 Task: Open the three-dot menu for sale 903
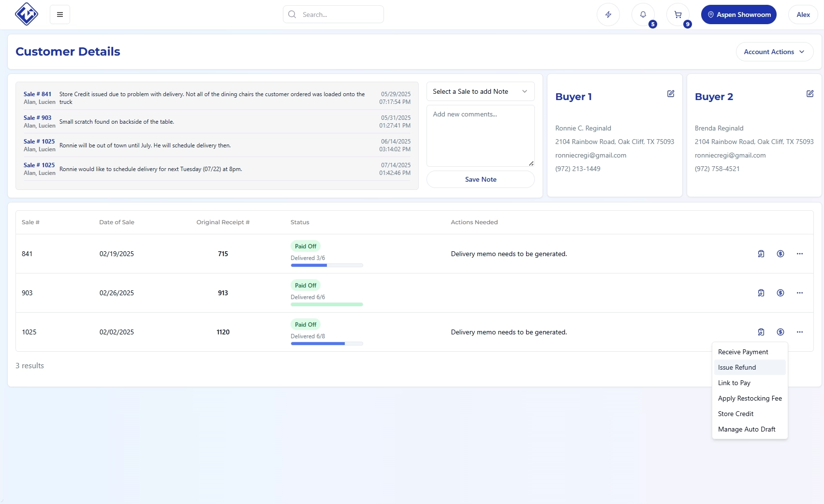[799, 293]
